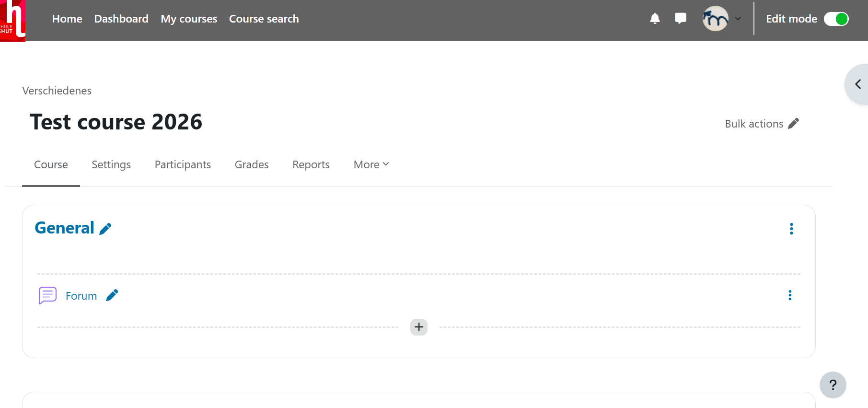Click the site logo in the header
This screenshot has height=408, width=868.
[x=12, y=20]
